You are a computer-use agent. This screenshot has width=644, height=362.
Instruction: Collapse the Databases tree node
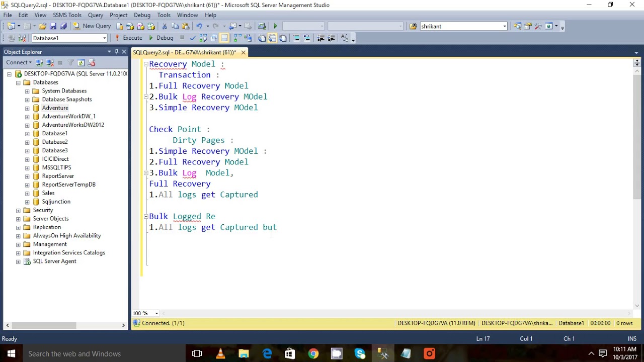pos(18,82)
